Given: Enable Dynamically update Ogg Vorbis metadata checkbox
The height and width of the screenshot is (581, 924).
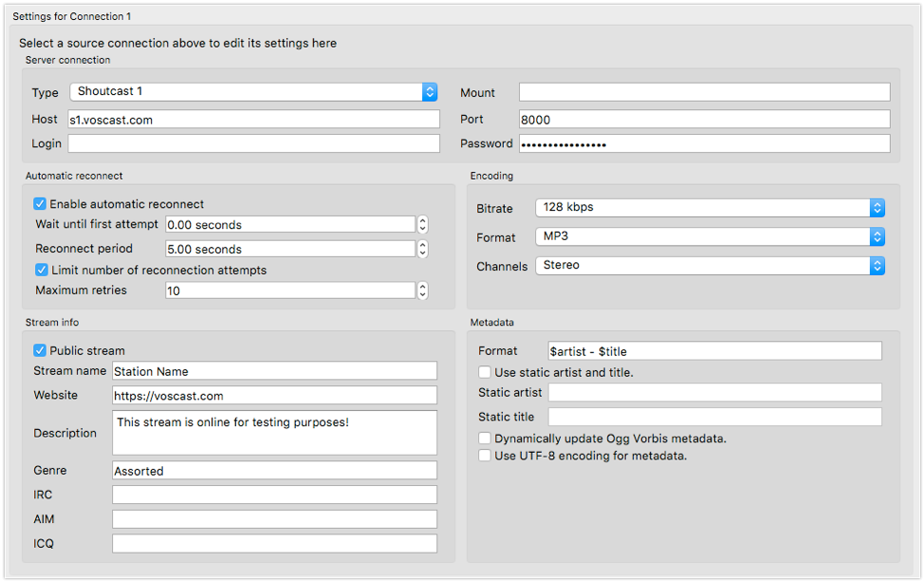Looking at the screenshot, I should pyautogui.click(x=485, y=439).
